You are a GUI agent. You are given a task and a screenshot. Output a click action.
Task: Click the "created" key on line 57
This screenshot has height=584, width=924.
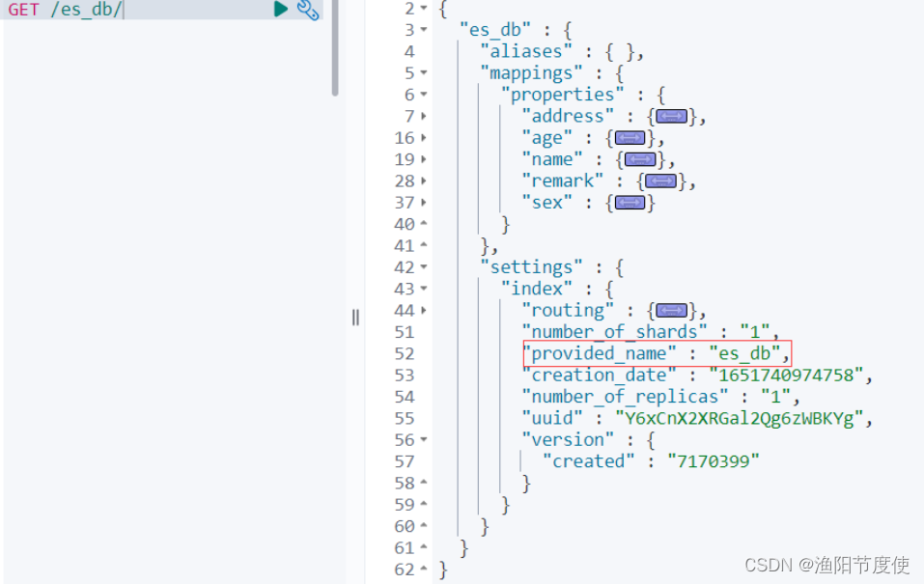click(x=588, y=462)
